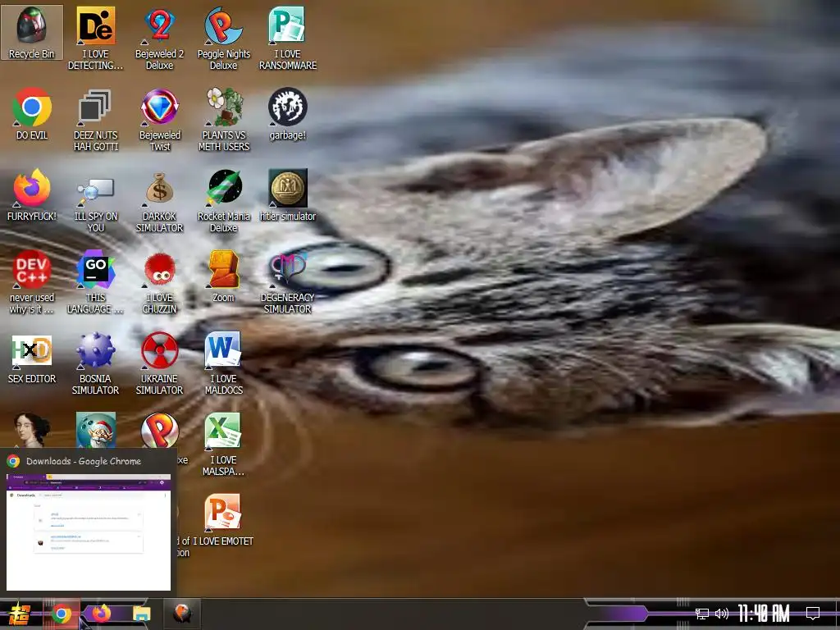
Task: Open the volume speaker tray icon
Action: click(722, 614)
